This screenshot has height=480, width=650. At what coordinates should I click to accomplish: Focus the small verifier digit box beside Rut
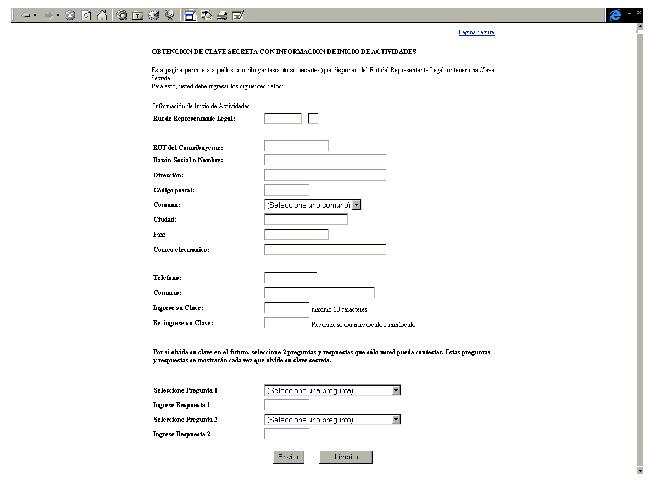313,119
